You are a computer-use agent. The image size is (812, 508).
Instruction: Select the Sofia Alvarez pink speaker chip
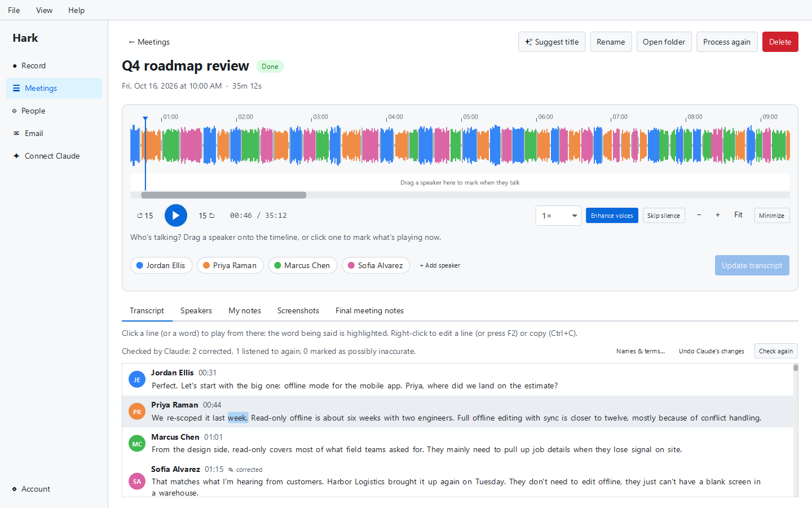pos(376,265)
